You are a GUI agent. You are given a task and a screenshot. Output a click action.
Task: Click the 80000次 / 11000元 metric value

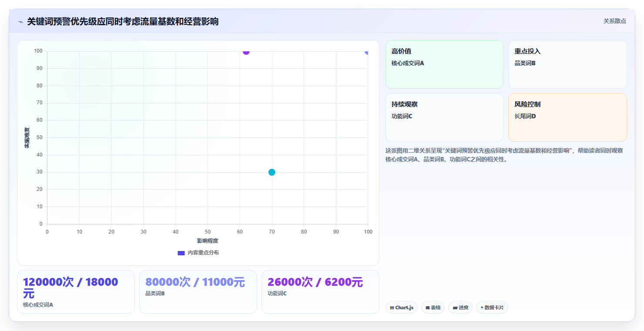click(195, 282)
